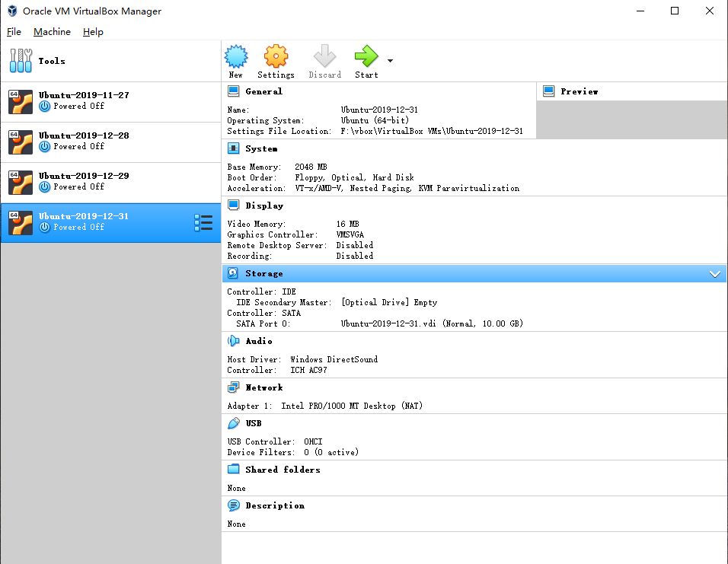Screen dimensions: 728x564
Task: Click the Graphics Controller value VMSVGA
Action: (350, 234)
